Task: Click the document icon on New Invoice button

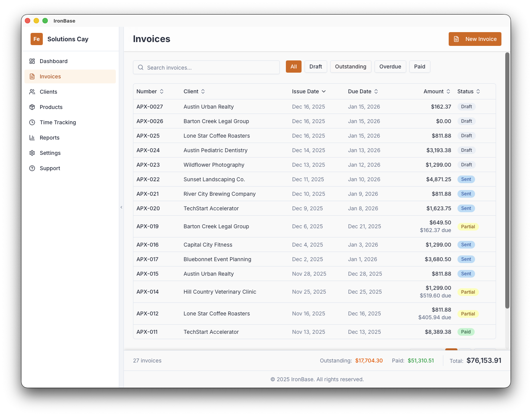Action: coord(456,39)
